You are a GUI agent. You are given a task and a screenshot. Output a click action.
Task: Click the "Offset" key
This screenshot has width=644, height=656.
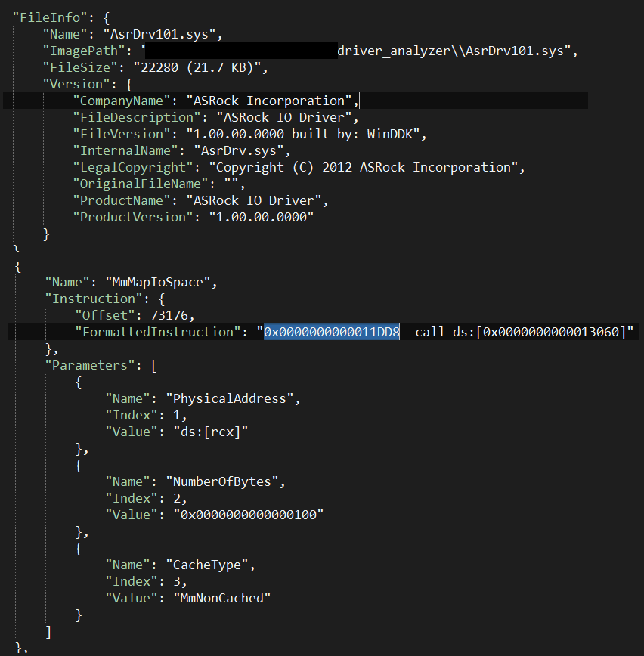click(x=104, y=315)
